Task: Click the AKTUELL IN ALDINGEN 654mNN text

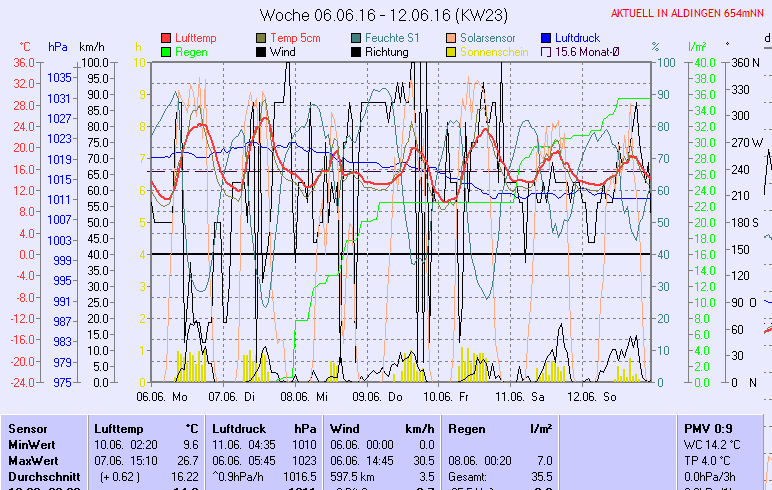Action: 690,13
